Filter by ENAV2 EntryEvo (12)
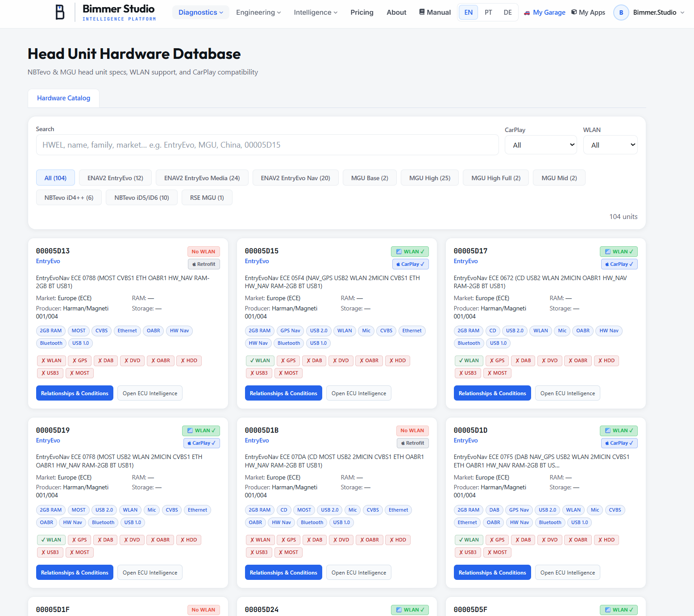 [115, 178]
